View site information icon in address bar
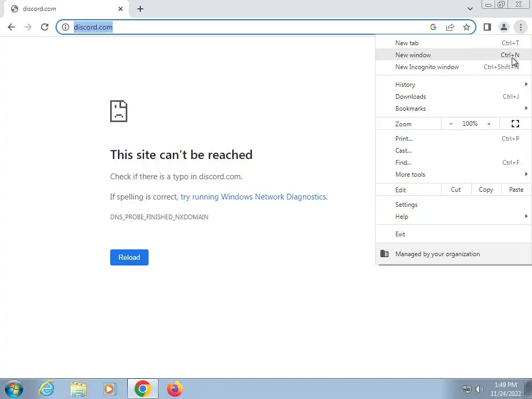Image resolution: width=532 pixels, height=399 pixels. coord(65,27)
